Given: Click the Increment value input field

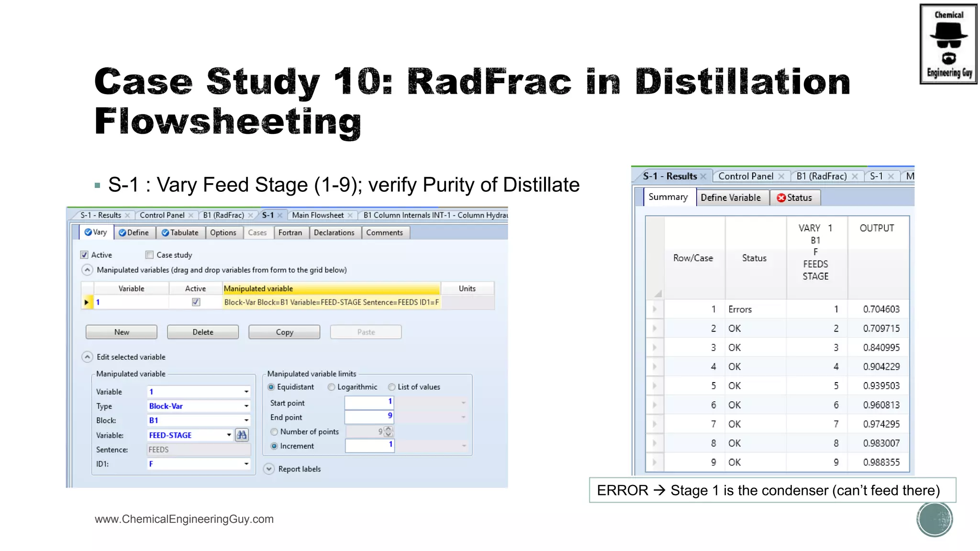Looking at the screenshot, I should 369,446.
